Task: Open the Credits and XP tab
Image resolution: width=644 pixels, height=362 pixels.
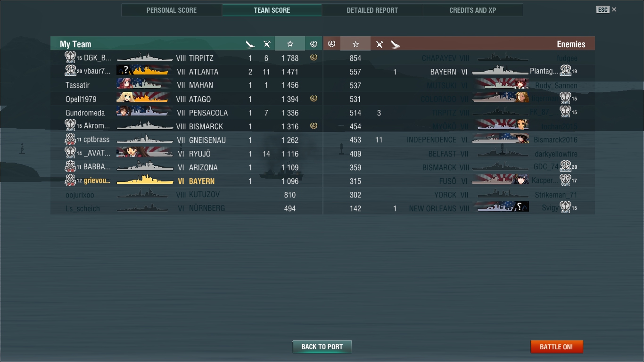Action: tap(472, 10)
